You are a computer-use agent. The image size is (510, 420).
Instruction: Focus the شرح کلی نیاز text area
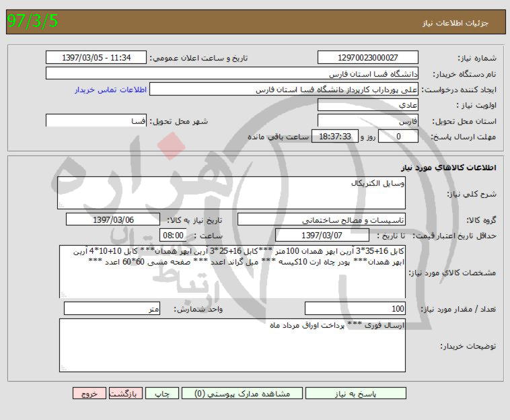(x=232, y=193)
